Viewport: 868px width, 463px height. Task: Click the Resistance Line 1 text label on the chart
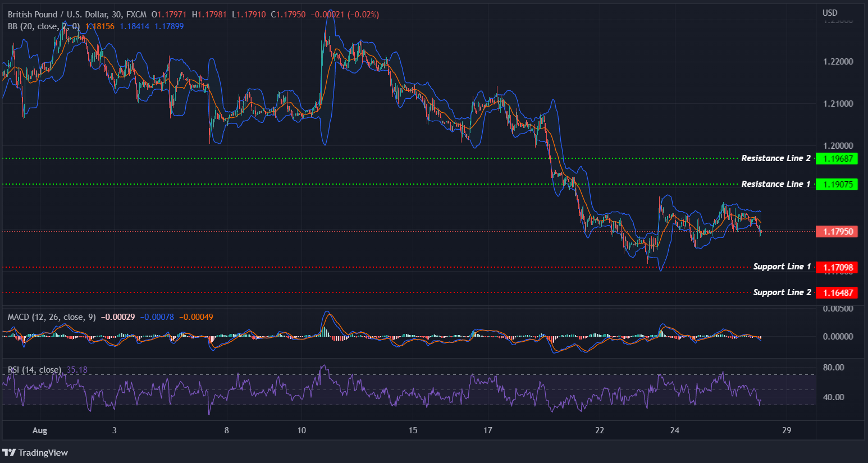click(776, 184)
